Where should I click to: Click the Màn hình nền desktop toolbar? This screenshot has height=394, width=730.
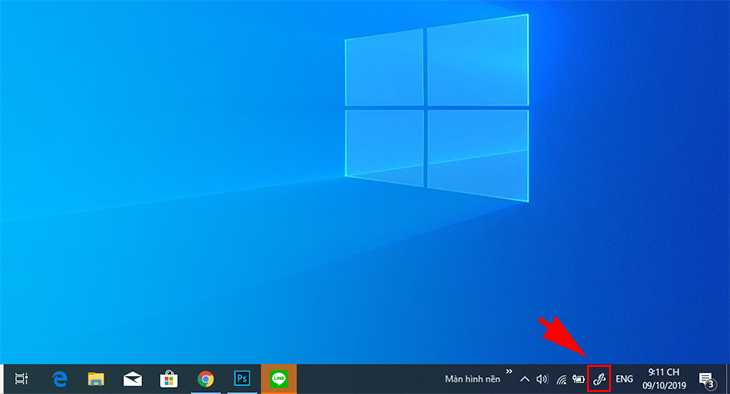point(472,379)
